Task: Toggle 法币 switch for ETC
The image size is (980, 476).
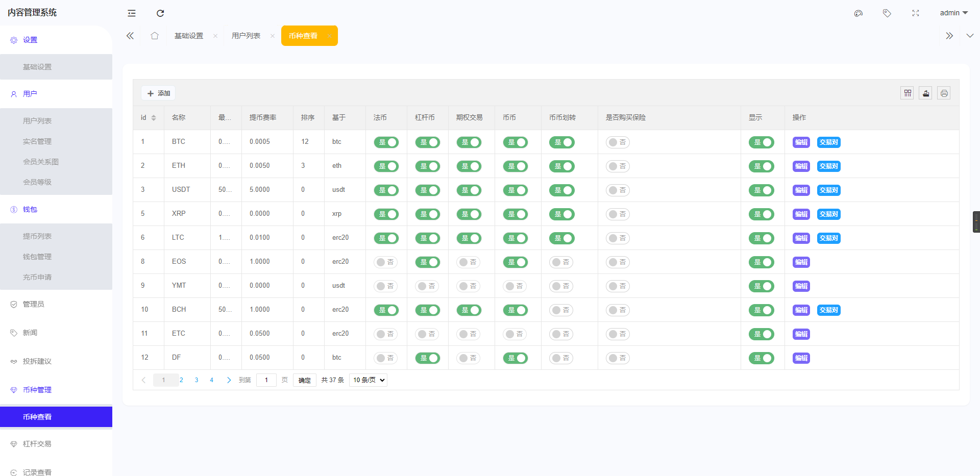Action: pyautogui.click(x=385, y=334)
